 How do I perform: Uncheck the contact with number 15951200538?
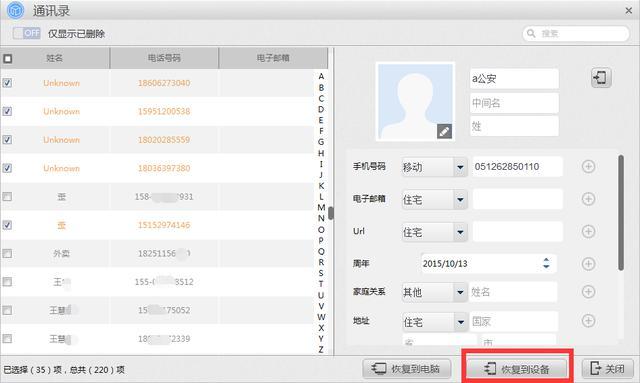coord(7,111)
